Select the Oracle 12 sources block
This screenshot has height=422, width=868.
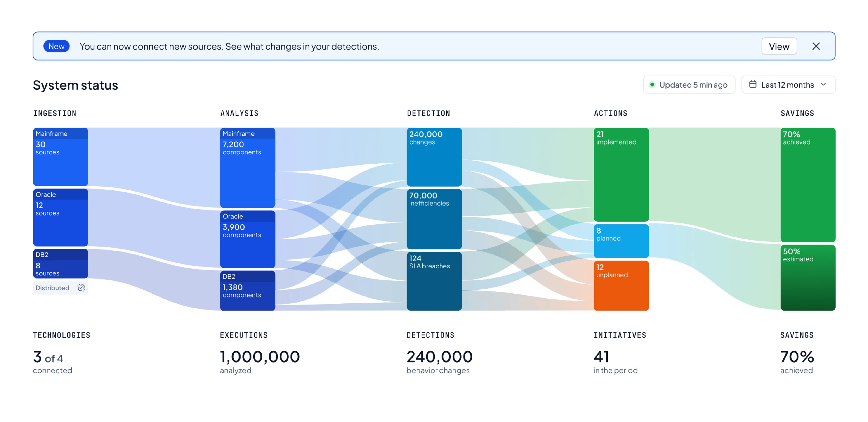[61, 217]
